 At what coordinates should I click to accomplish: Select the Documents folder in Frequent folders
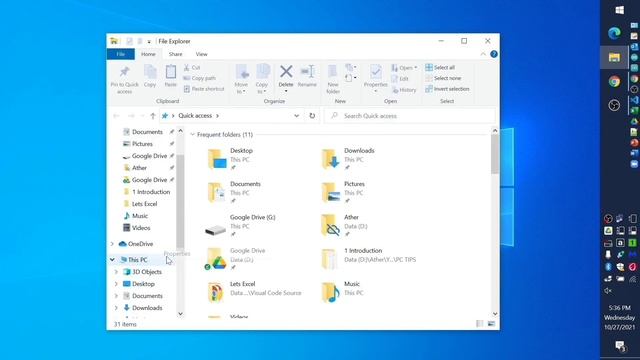click(233, 192)
